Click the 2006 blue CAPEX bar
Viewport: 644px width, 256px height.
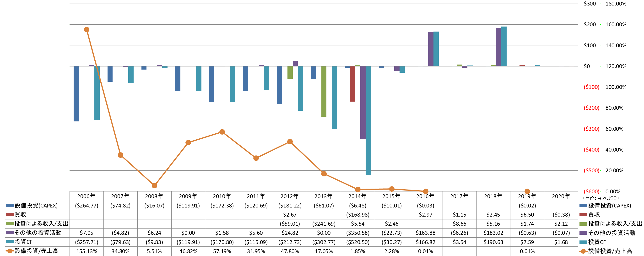pos(76,94)
